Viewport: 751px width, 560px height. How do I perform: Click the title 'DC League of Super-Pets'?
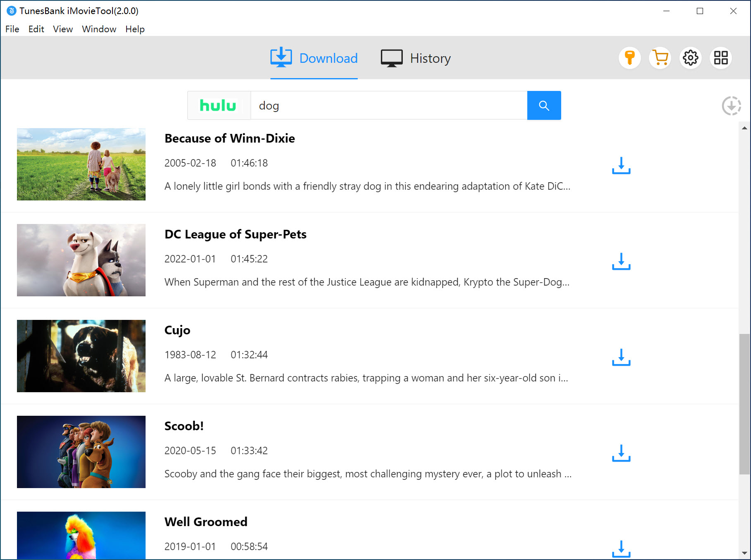pyautogui.click(x=235, y=234)
